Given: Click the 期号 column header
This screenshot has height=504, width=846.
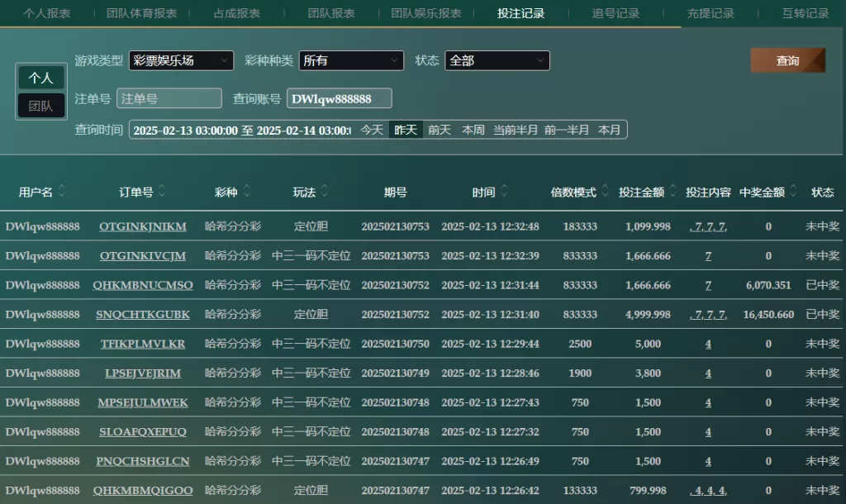Looking at the screenshot, I should click(396, 193).
